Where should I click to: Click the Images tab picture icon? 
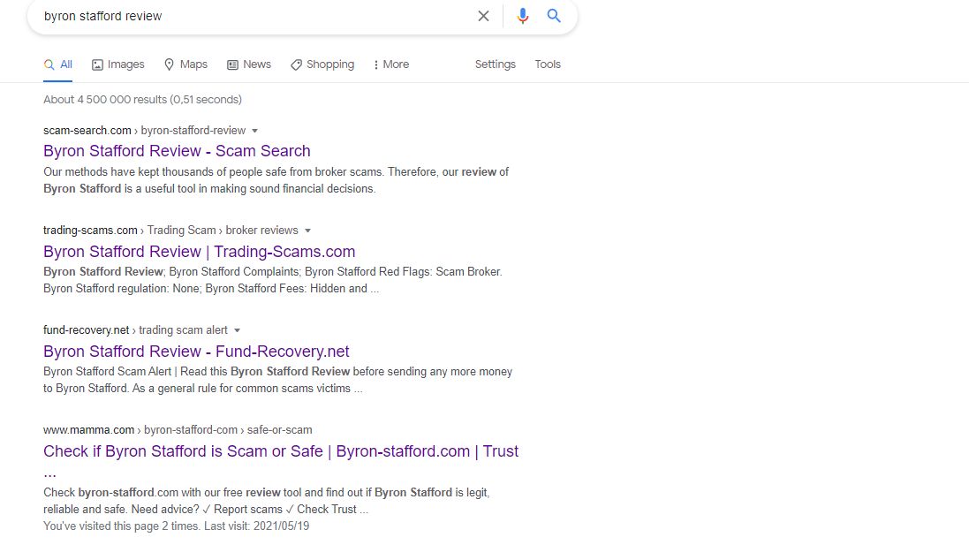pos(97,64)
